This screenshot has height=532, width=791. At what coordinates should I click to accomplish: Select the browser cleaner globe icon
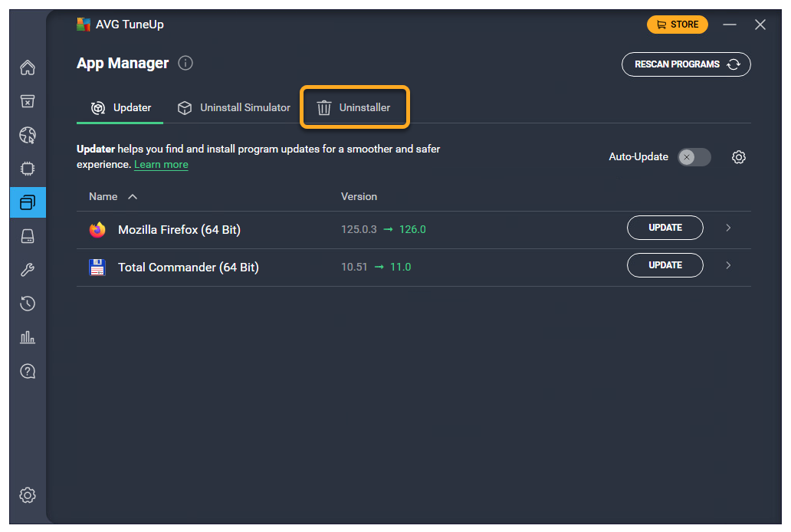tap(28, 136)
